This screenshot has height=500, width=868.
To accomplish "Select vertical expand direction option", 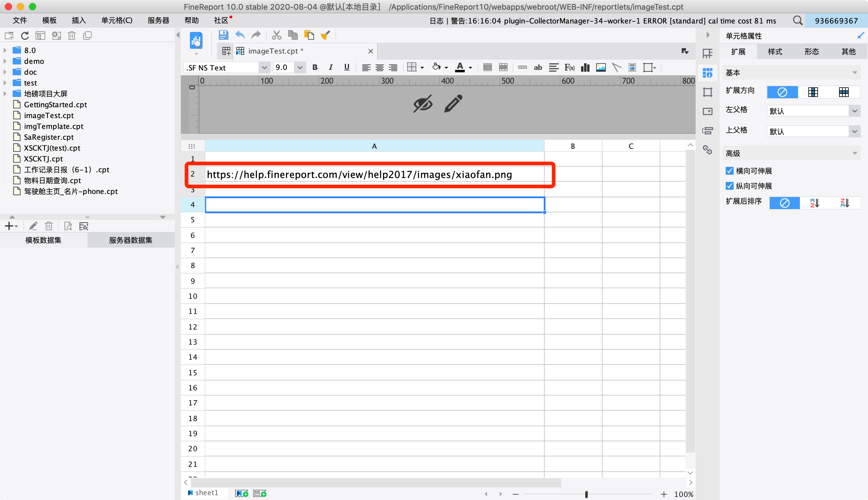I will (813, 92).
